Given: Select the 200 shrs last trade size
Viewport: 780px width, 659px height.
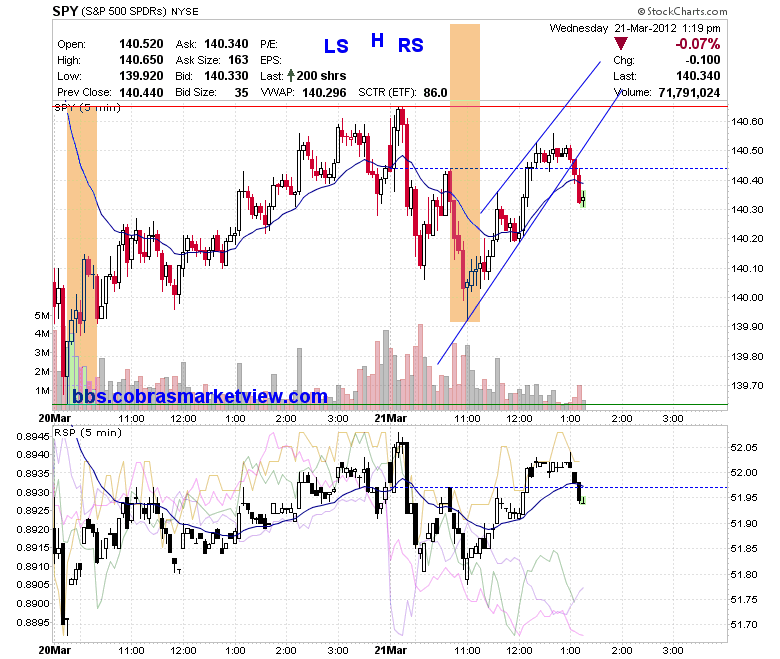Looking at the screenshot, I should click(321, 76).
